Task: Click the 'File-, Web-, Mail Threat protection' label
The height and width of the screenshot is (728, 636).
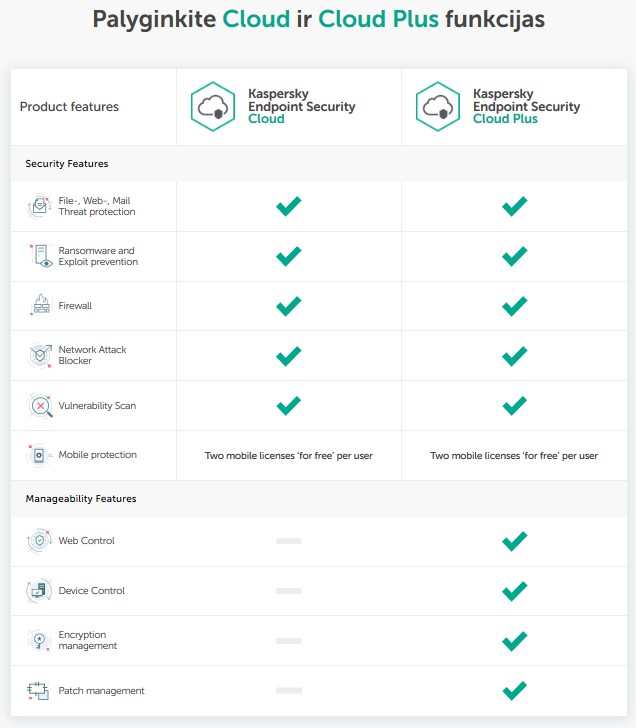Action: click(x=97, y=206)
